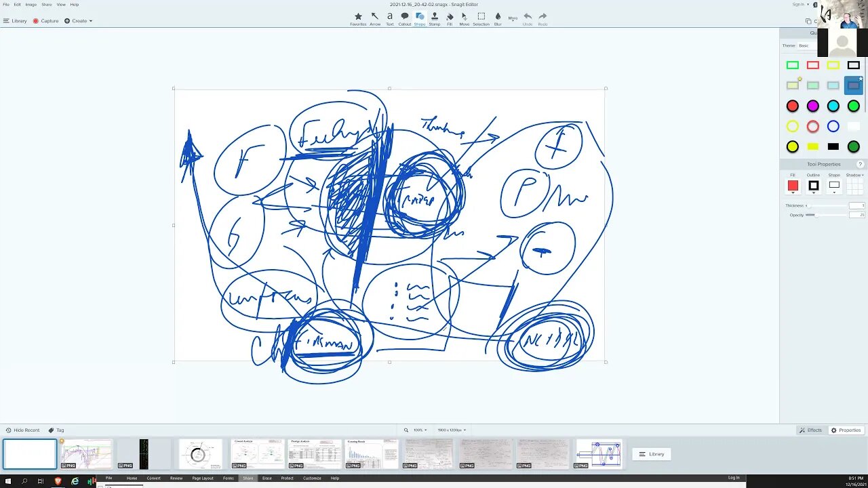The image size is (868, 488).
Task: Choose the magenta filled circle style
Action: tap(813, 106)
